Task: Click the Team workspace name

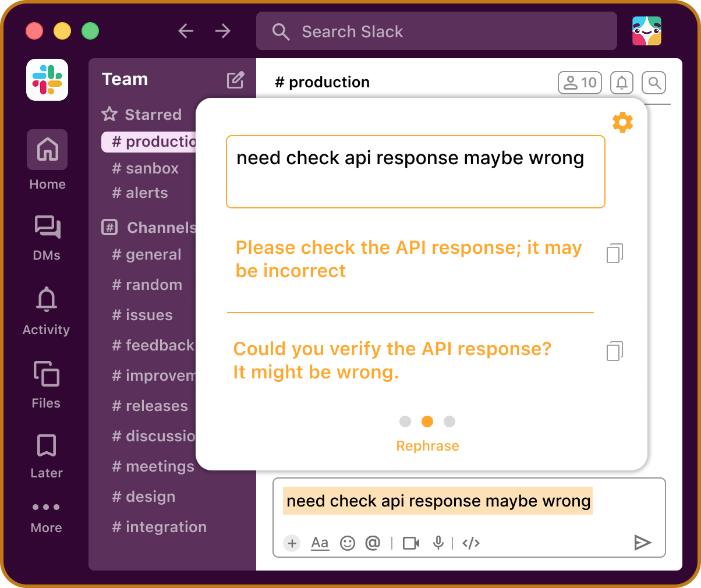Action: coord(125,79)
